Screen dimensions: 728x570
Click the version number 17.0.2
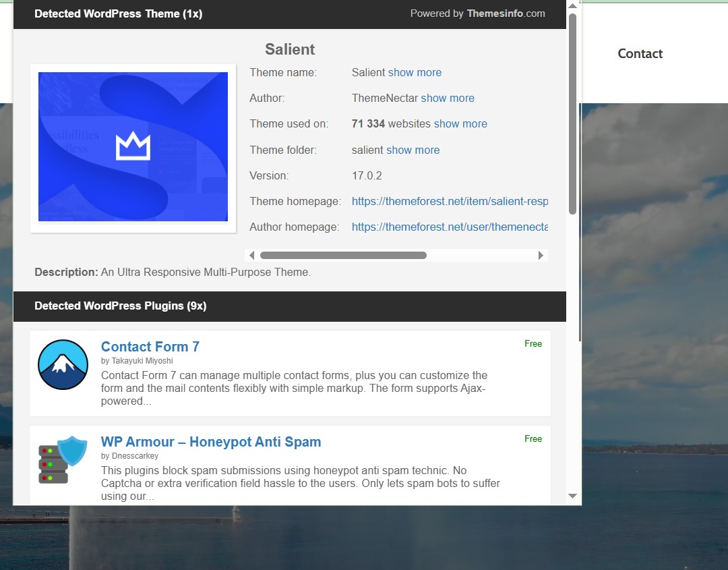point(367,175)
